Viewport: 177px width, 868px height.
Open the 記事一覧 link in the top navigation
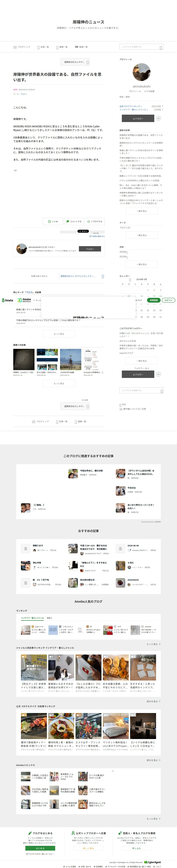pos(43,47)
